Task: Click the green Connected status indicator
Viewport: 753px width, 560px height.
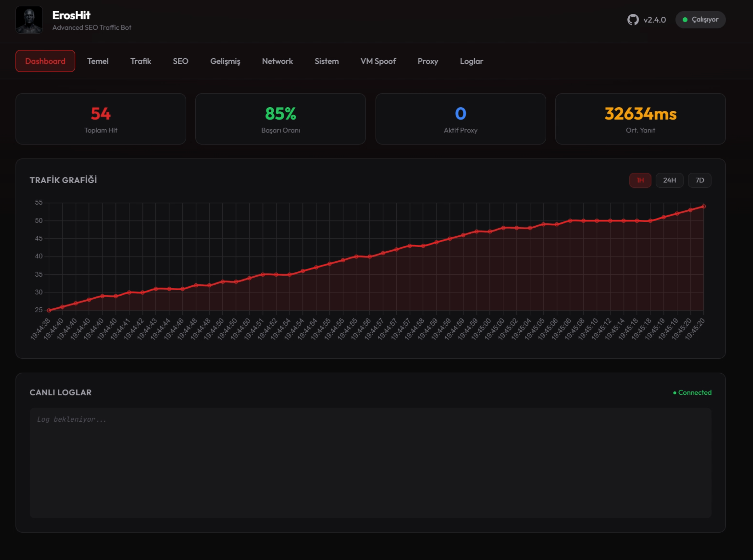Action: (x=692, y=393)
